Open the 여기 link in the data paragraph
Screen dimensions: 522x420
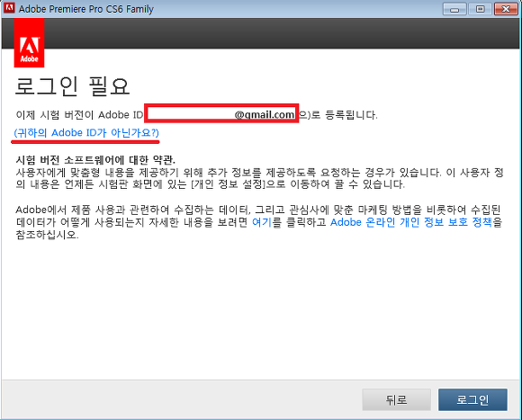[x=262, y=222]
